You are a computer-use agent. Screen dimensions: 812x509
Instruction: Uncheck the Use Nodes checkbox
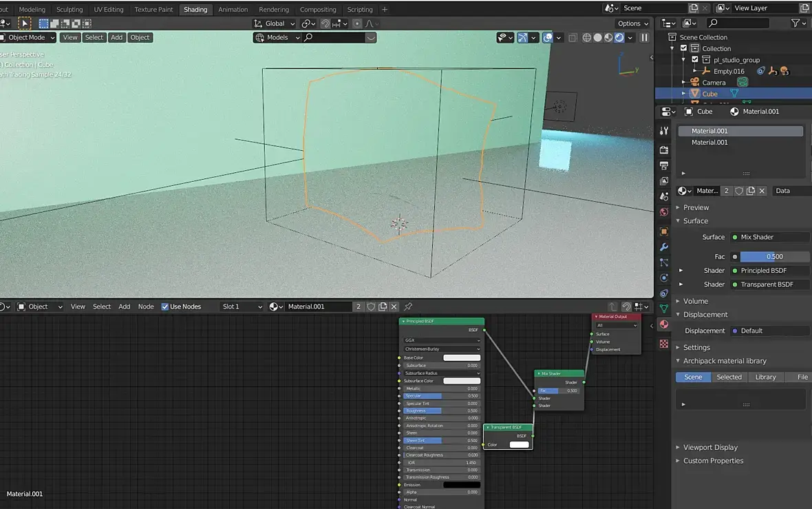(x=165, y=307)
